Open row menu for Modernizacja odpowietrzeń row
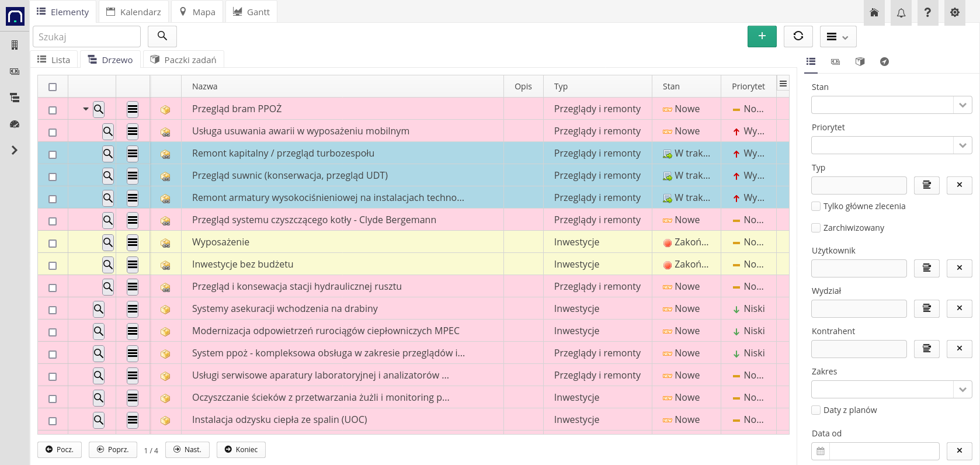The width and height of the screenshot is (980, 465). click(133, 331)
